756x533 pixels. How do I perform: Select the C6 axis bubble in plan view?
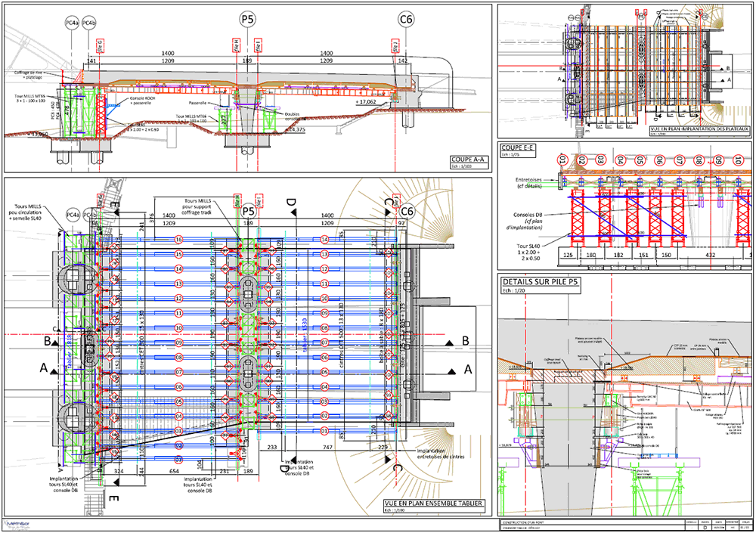(x=407, y=211)
